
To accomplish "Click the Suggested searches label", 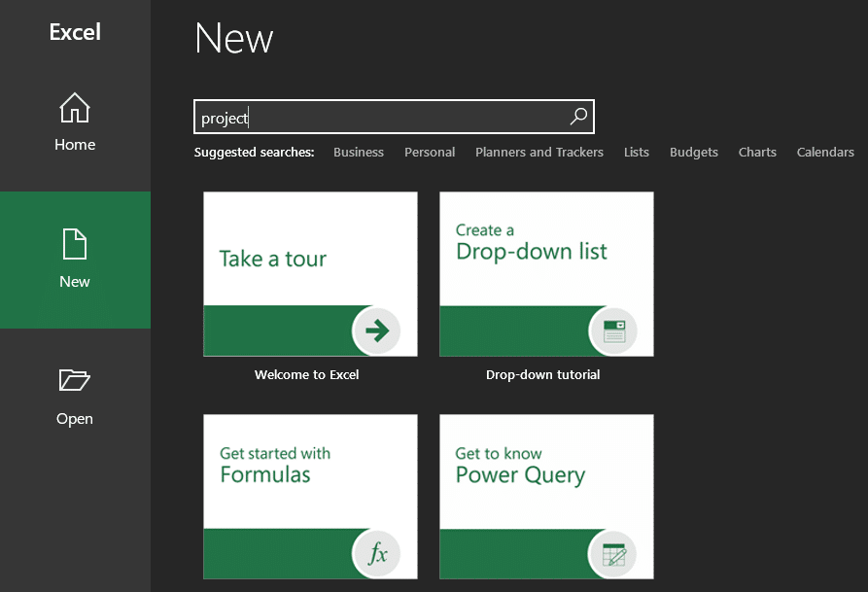I will pos(254,153).
